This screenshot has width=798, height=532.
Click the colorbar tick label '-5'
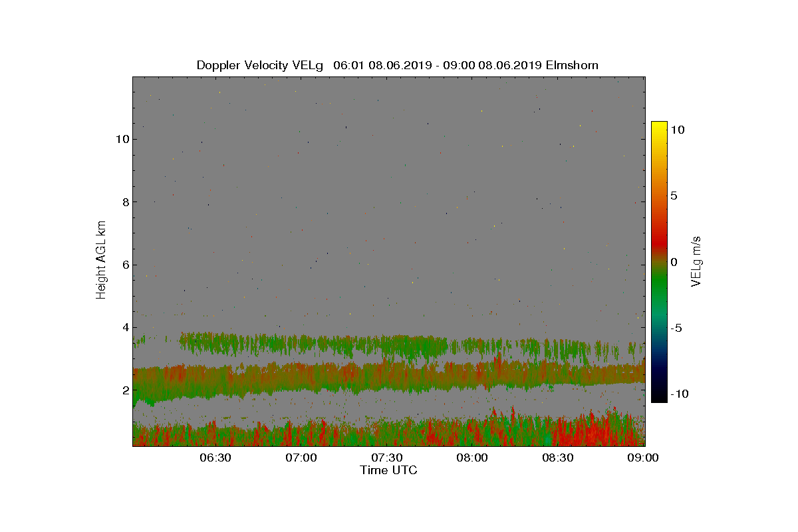(676, 328)
